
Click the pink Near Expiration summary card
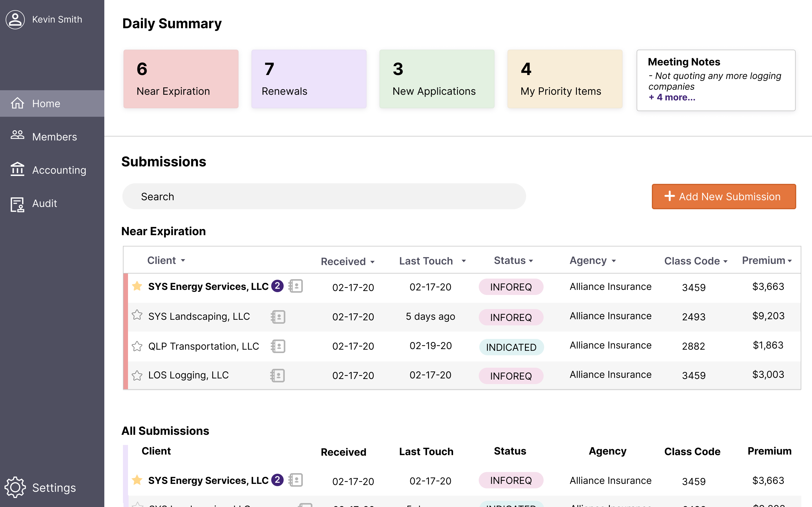(181, 79)
